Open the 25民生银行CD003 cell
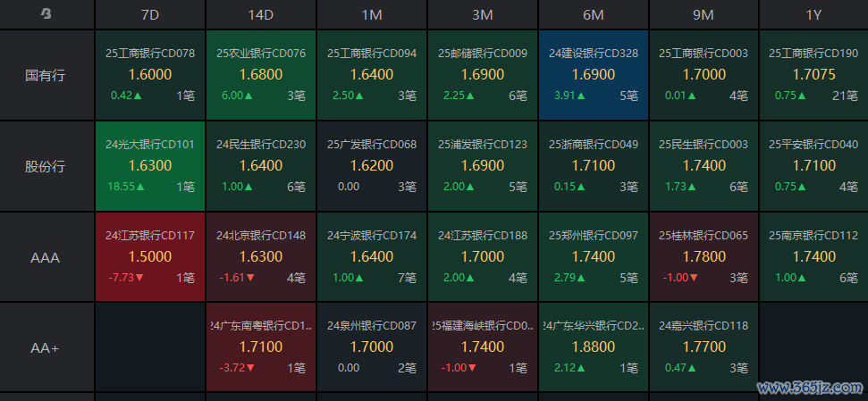The image size is (868, 401). click(x=703, y=166)
